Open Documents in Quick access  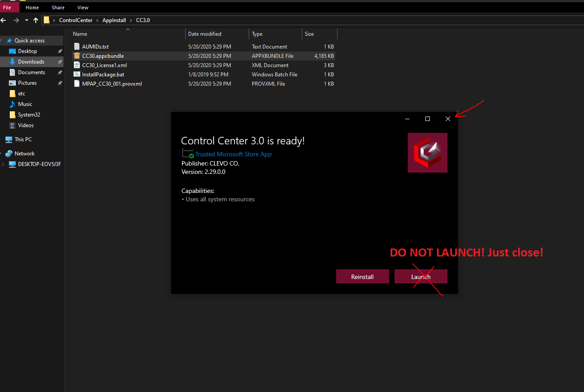(31, 72)
